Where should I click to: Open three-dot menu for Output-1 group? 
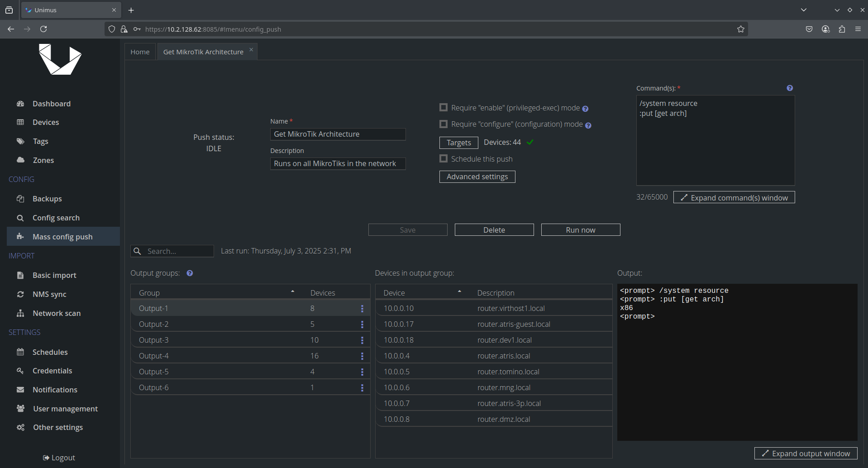tap(362, 309)
